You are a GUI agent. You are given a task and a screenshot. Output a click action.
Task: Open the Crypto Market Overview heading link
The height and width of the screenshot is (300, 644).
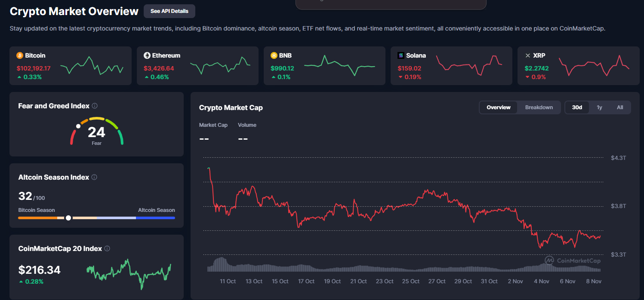point(74,11)
